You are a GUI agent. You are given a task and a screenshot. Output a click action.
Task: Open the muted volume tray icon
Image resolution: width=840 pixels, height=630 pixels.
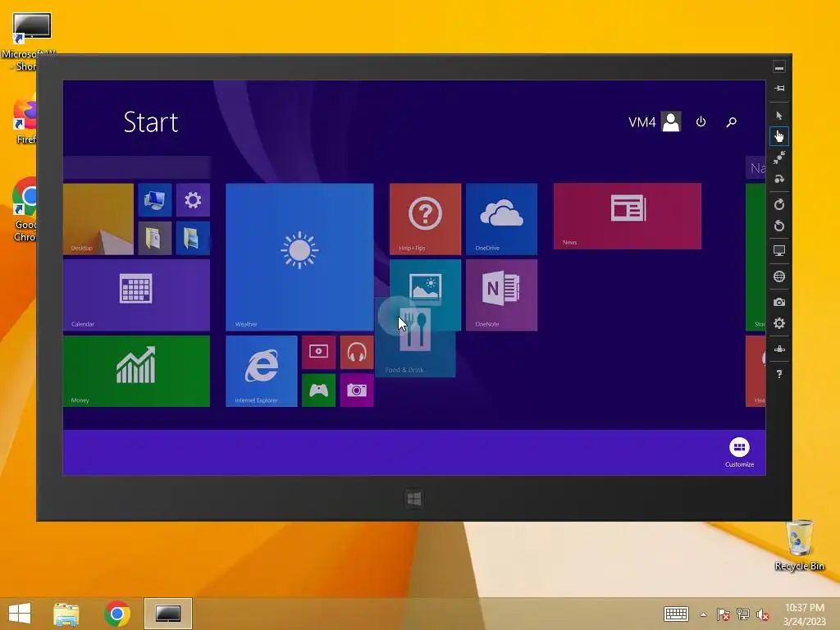pos(763,614)
